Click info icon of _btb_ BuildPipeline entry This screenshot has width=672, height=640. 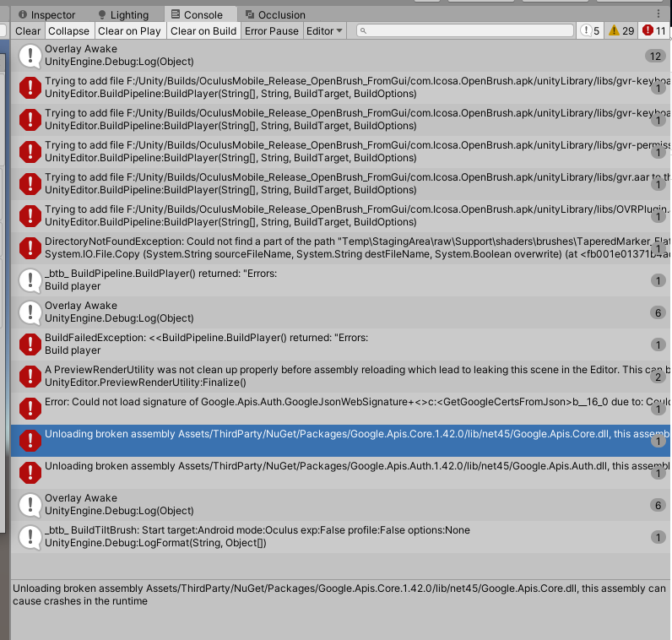(30, 280)
